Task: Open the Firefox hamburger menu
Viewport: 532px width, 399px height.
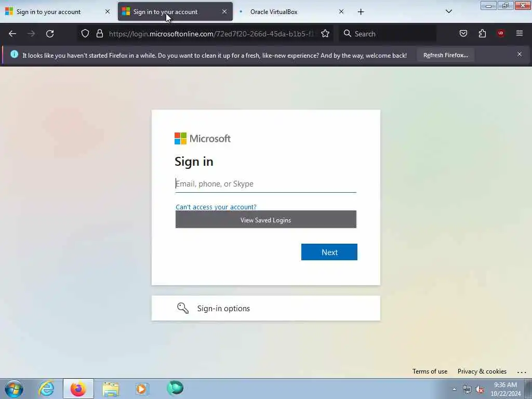Action: (520, 33)
